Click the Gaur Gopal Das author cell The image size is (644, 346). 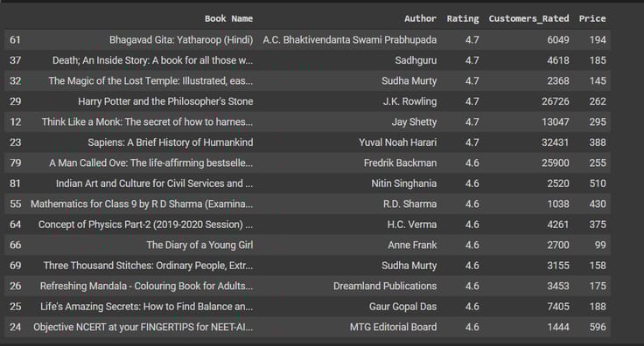point(402,306)
